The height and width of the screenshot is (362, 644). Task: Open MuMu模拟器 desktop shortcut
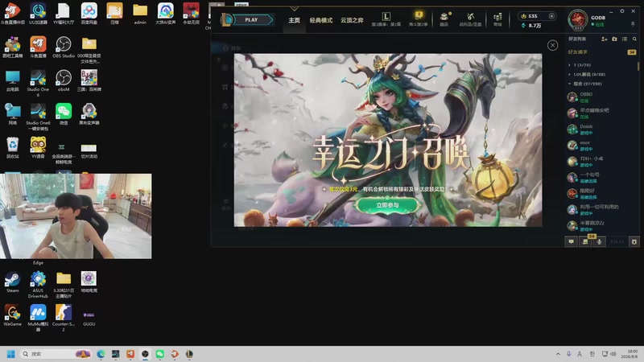pos(38,318)
